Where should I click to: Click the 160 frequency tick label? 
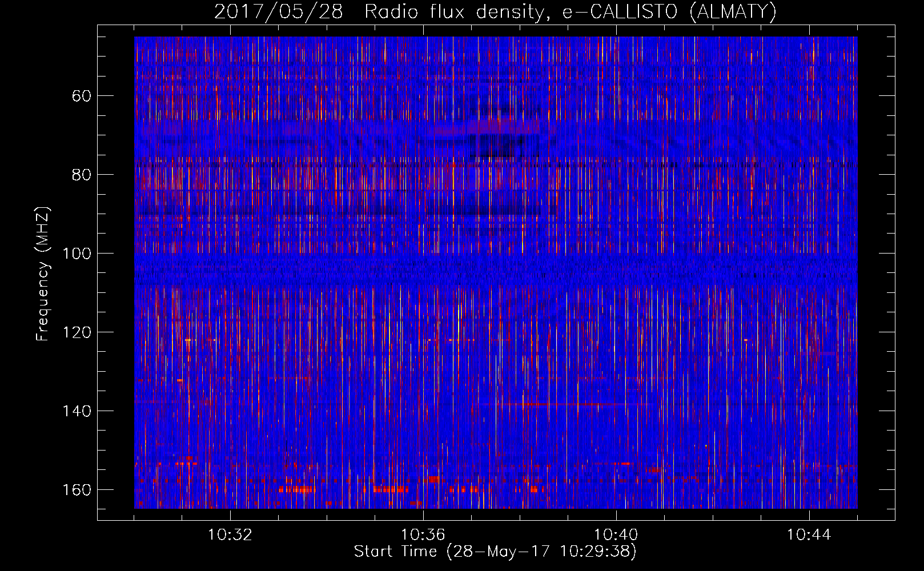pos(77,490)
